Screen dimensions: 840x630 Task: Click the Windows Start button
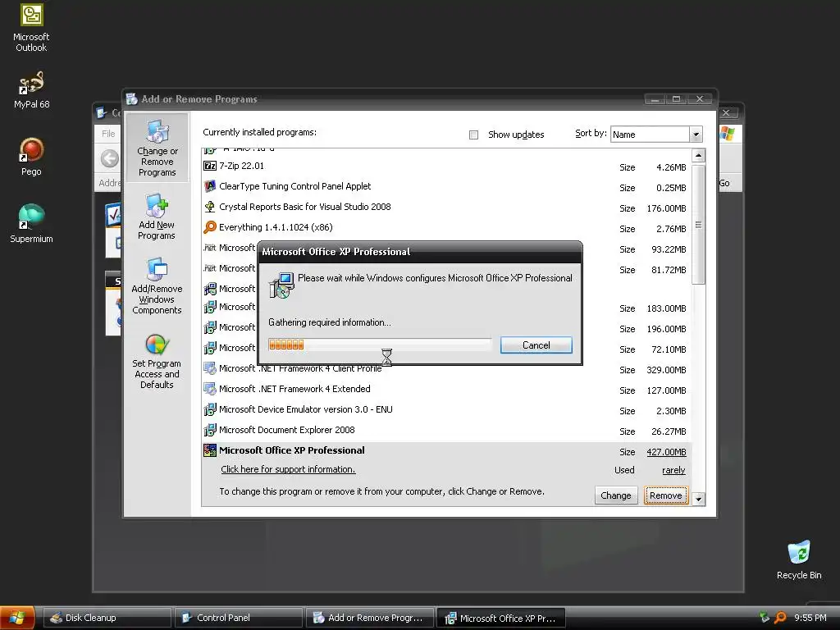(17, 618)
